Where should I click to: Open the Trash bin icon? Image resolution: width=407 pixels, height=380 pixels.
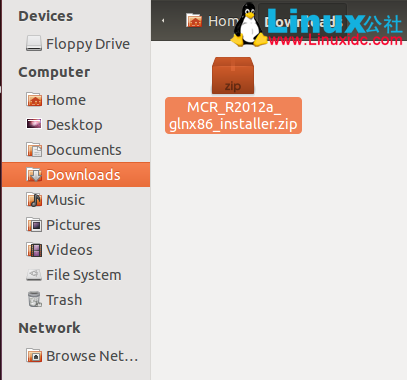point(35,299)
